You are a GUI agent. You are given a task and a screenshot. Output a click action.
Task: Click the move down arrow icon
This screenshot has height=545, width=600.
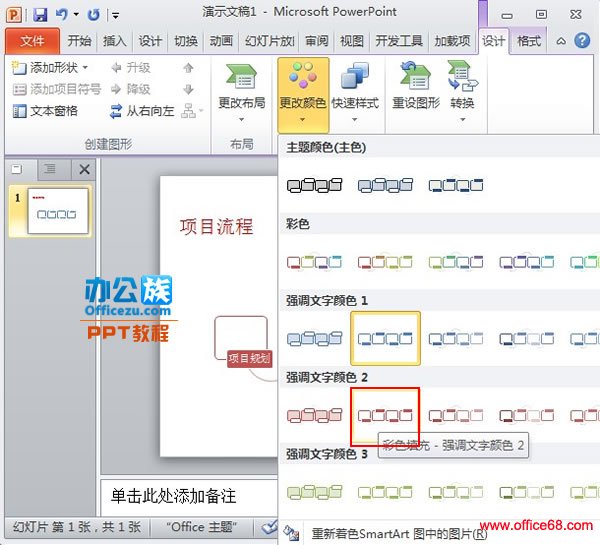(188, 89)
